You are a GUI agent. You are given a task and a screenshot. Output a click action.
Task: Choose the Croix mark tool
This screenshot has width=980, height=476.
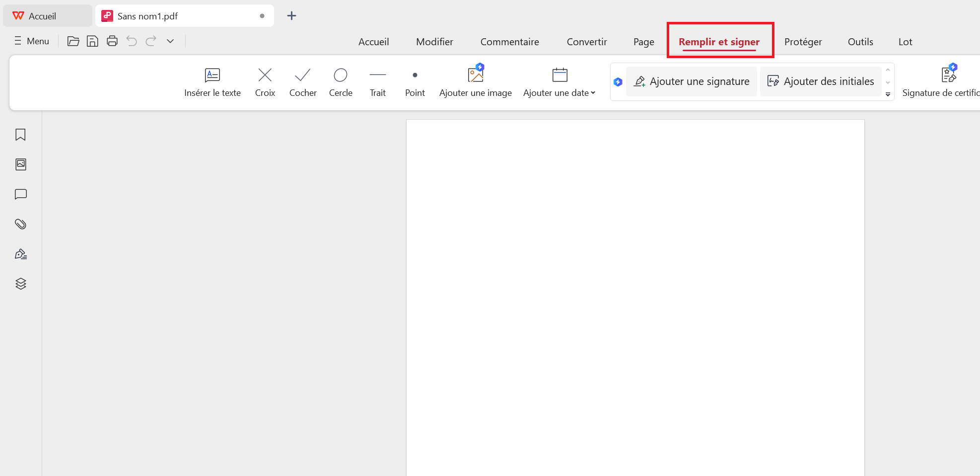[x=265, y=82]
